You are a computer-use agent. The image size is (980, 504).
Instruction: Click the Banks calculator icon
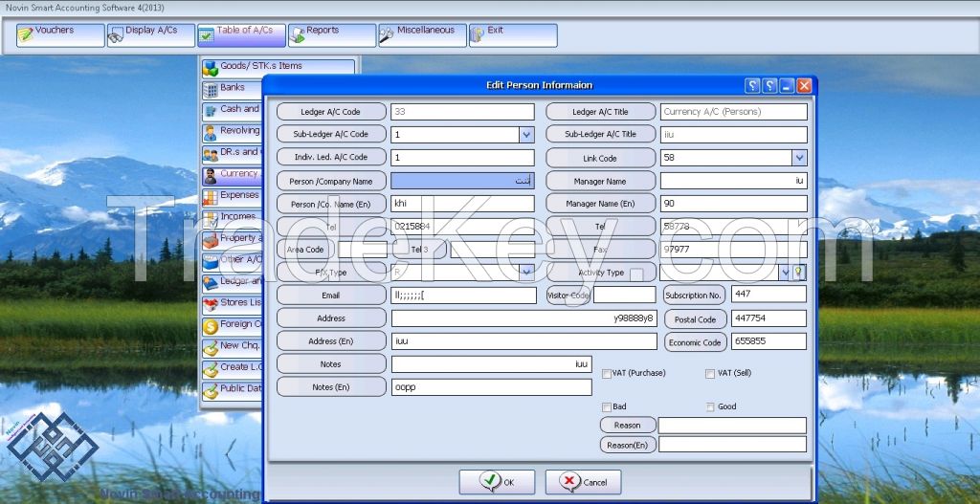tap(210, 89)
